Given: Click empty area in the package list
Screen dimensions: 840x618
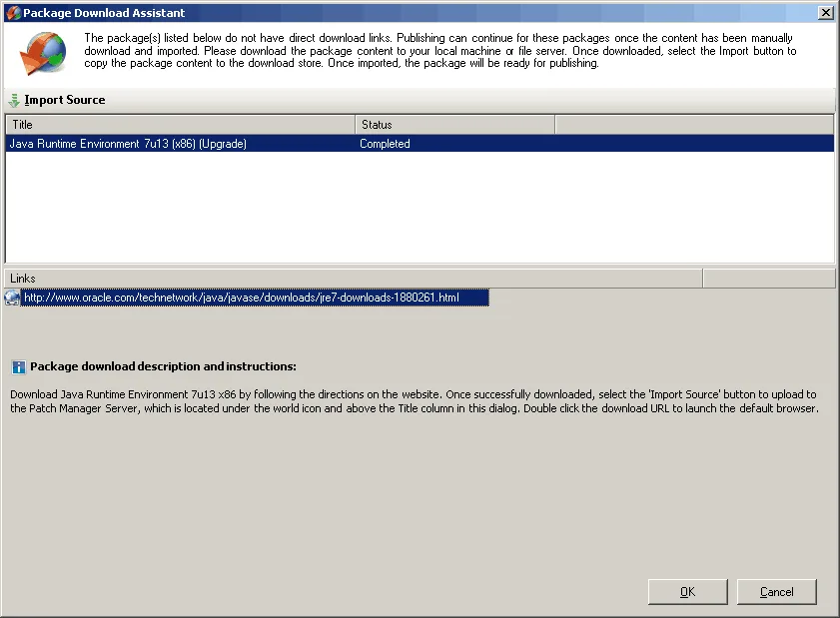Looking at the screenshot, I should pos(420,210).
